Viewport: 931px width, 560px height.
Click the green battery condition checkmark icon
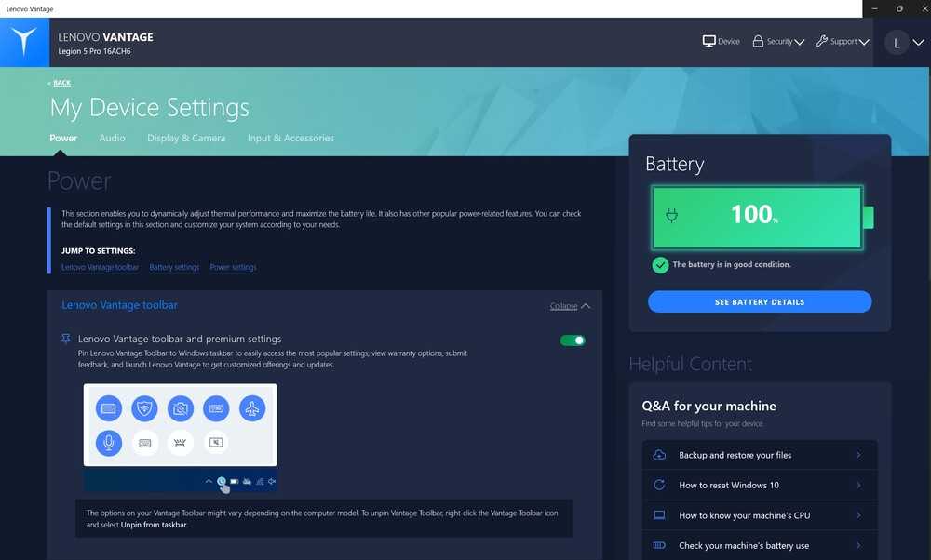pos(660,265)
